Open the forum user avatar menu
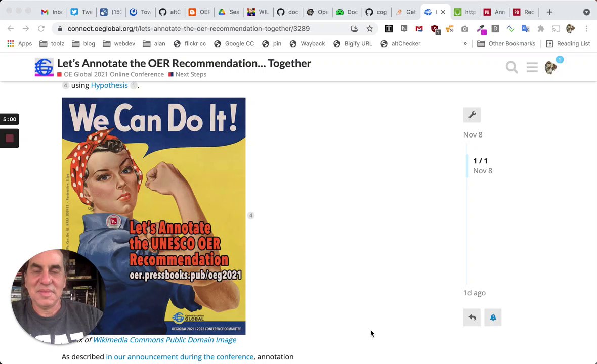The image size is (597, 364). pyautogui.click(x=550, y=67)
